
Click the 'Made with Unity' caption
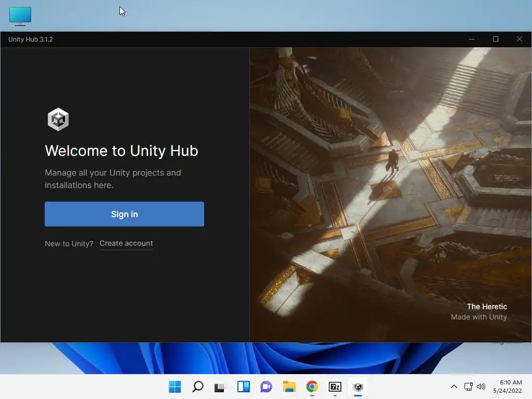pyautogui.click(x=478, y=317)
